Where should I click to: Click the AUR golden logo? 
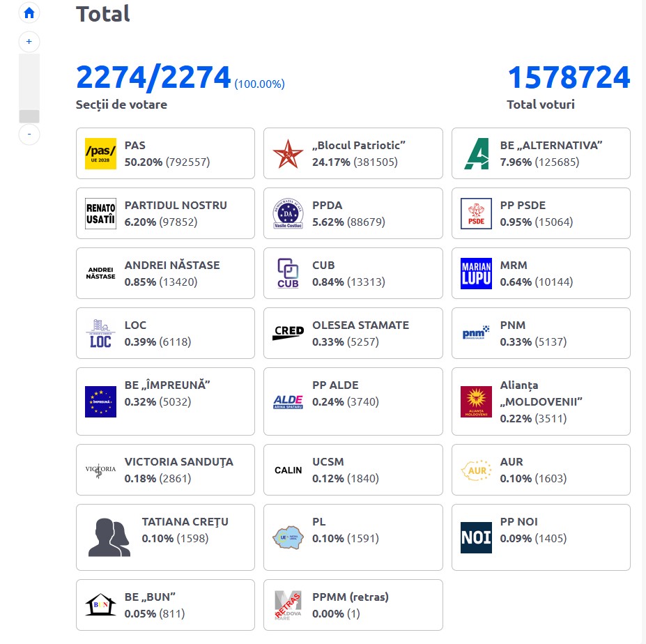point(476,470)
